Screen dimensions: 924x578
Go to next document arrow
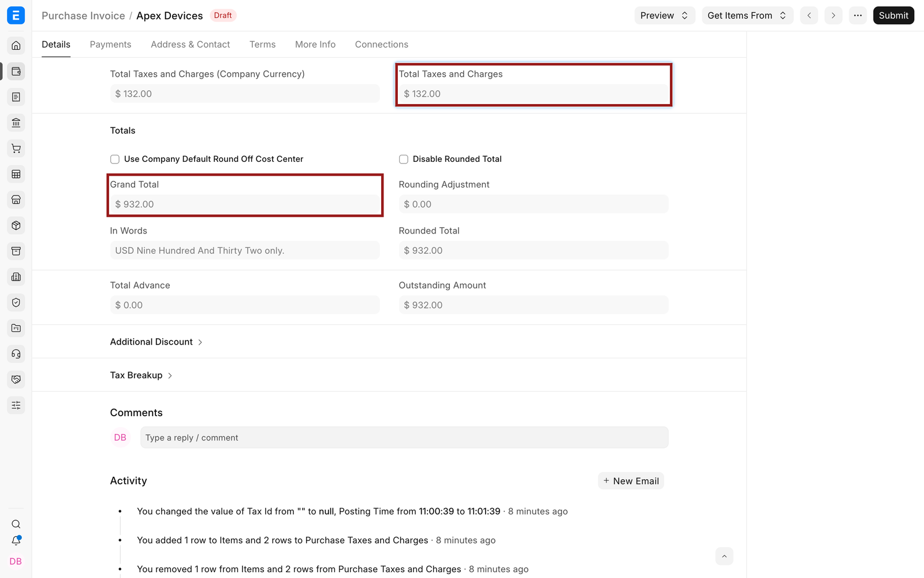[833, 16]
